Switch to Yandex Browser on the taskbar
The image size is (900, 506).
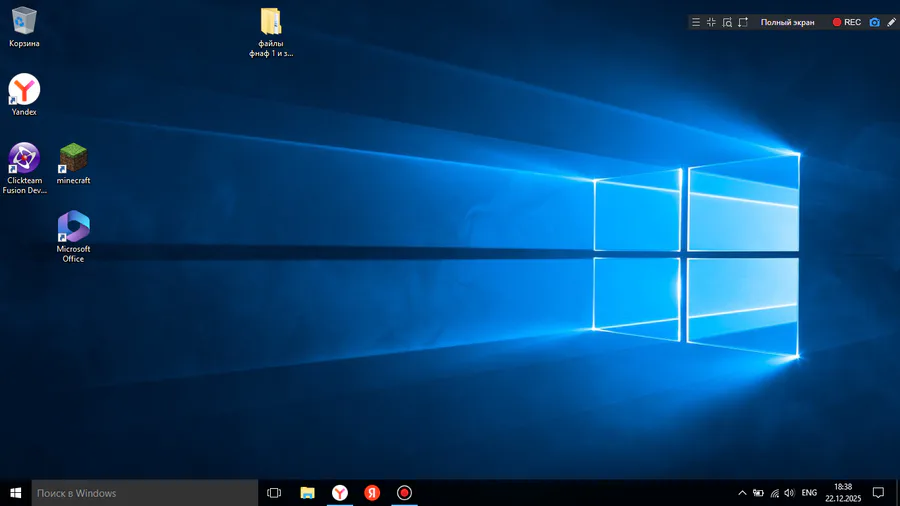pos(340,493)
